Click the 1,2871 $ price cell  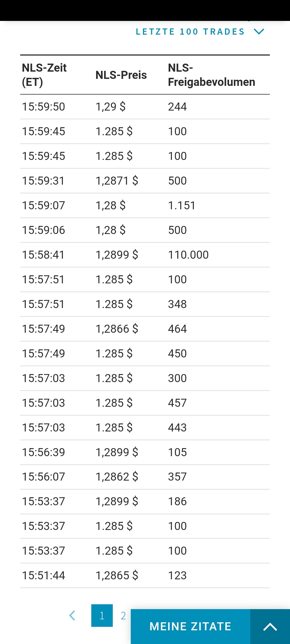click(x=117, y=181)
